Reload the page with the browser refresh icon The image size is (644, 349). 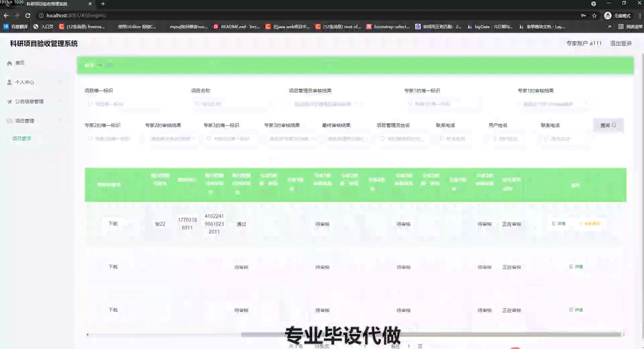[x=28, y=15]
